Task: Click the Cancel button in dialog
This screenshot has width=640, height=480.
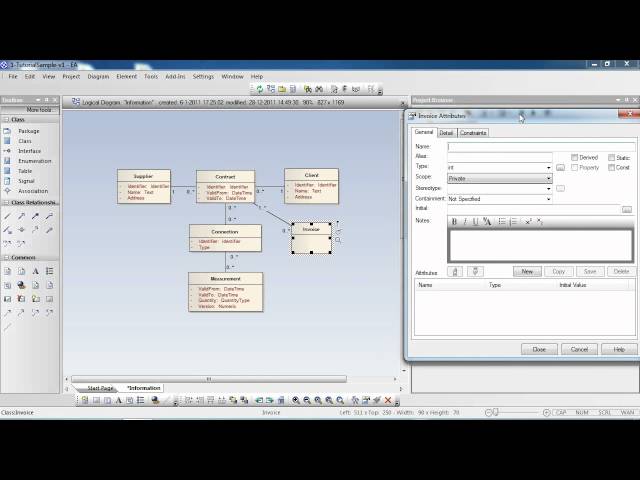Action: click(x=579, y=349)
